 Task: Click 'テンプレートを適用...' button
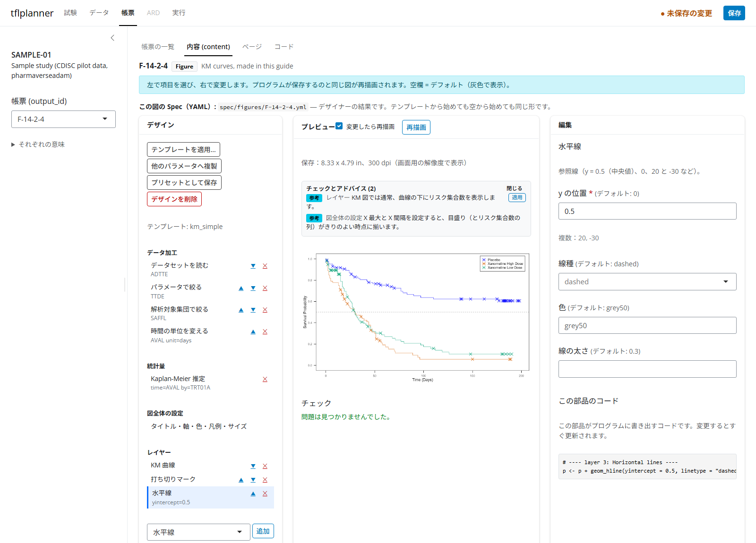click(x=183, y=150)
